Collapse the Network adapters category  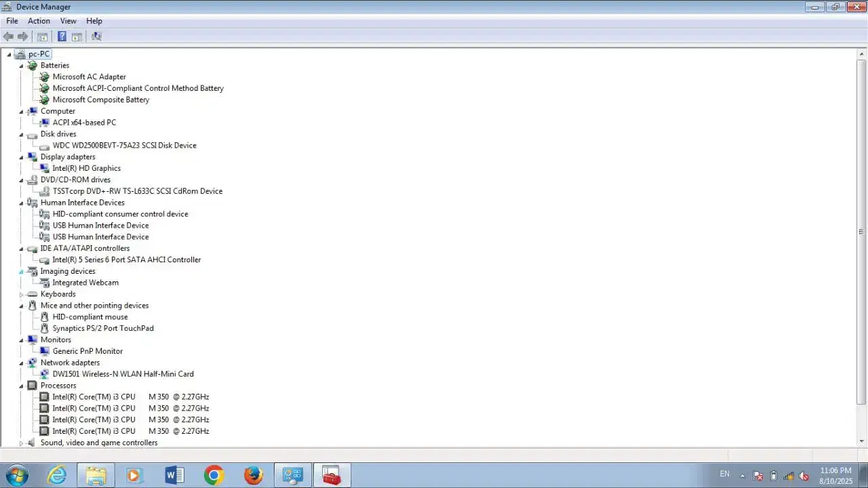21,363
